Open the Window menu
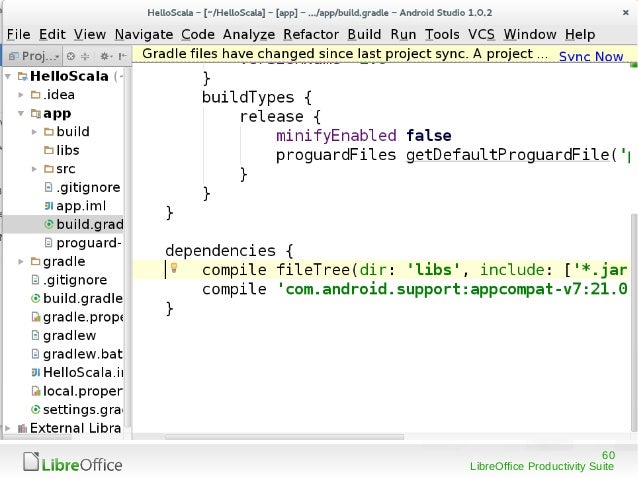This screenshot has height=479, width=638. 530,35
